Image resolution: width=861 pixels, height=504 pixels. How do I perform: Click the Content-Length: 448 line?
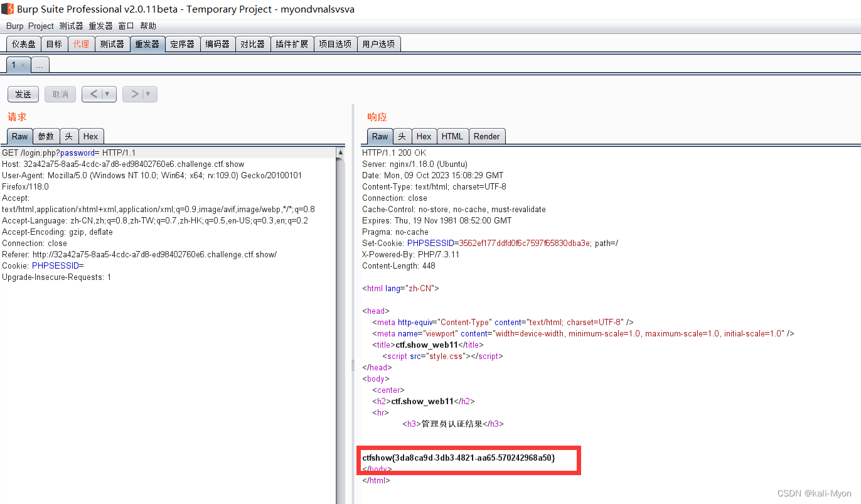point(398,265)
